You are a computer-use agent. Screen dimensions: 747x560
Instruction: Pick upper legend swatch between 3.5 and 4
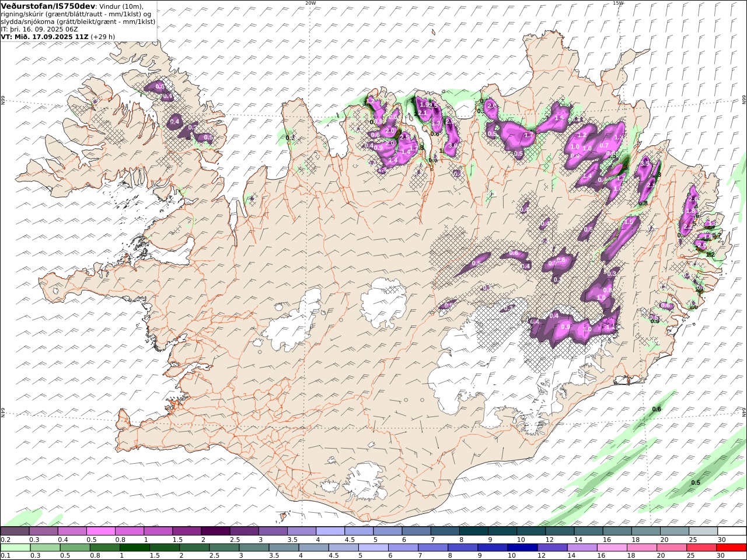pos(301,531)
